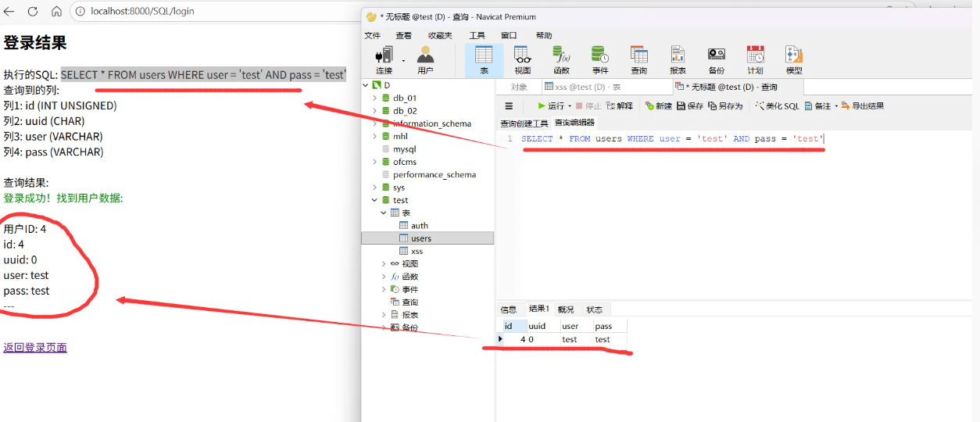Open the 查看 (View) menu
This screenshot has width=980, height=422.
point(404,35)
